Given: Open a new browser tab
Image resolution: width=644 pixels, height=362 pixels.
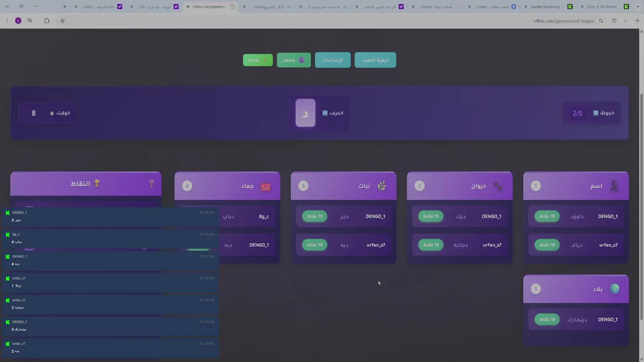Looking at the screenshot, I should coord(64,7).
